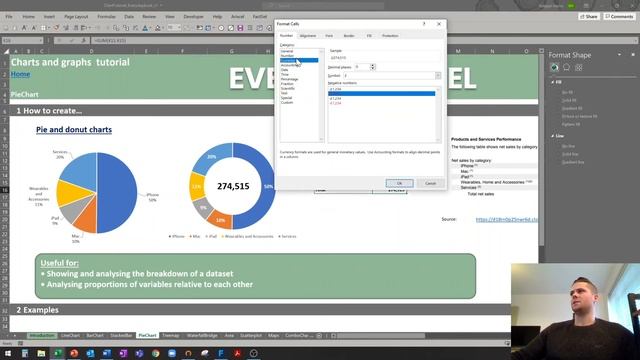
Task: Select No line option
Action: [568, 146]
